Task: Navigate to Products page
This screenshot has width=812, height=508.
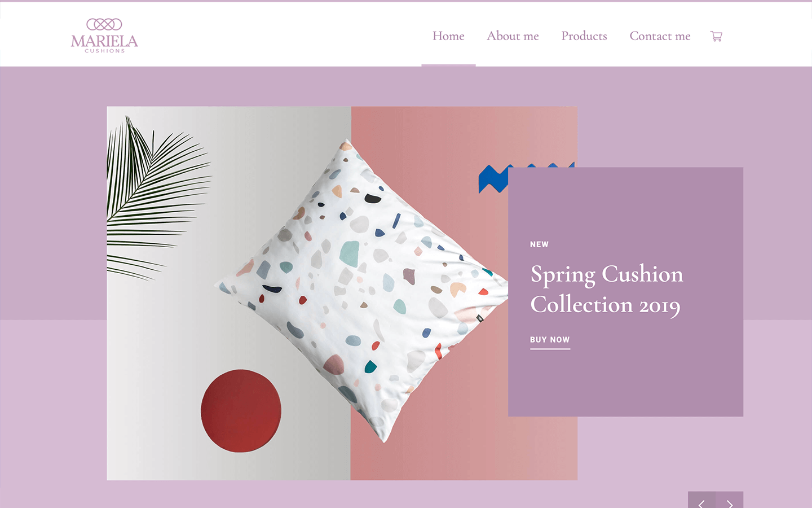Action: (x=584, y=36)
